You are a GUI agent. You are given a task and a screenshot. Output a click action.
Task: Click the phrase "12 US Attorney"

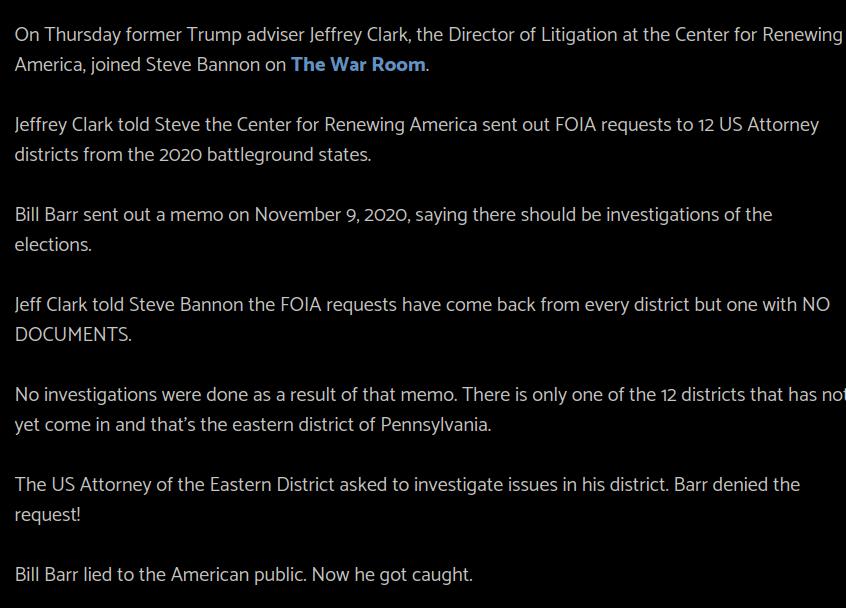758,125
